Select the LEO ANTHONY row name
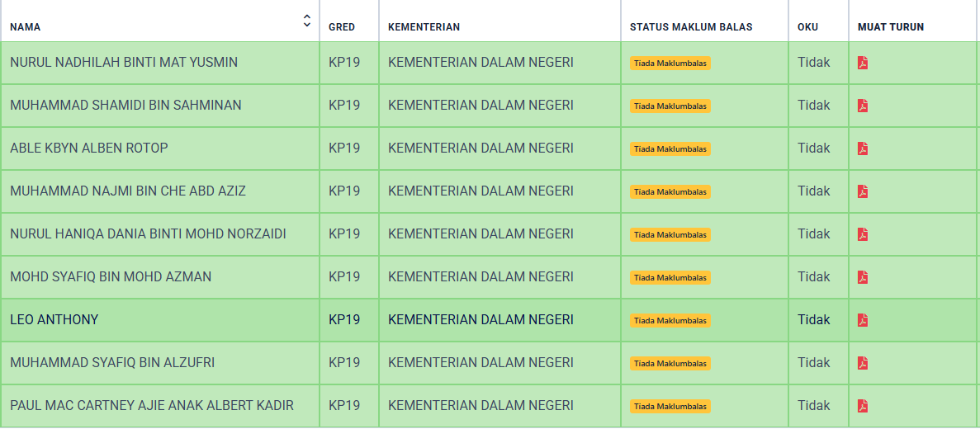 [x=54, y=320]
